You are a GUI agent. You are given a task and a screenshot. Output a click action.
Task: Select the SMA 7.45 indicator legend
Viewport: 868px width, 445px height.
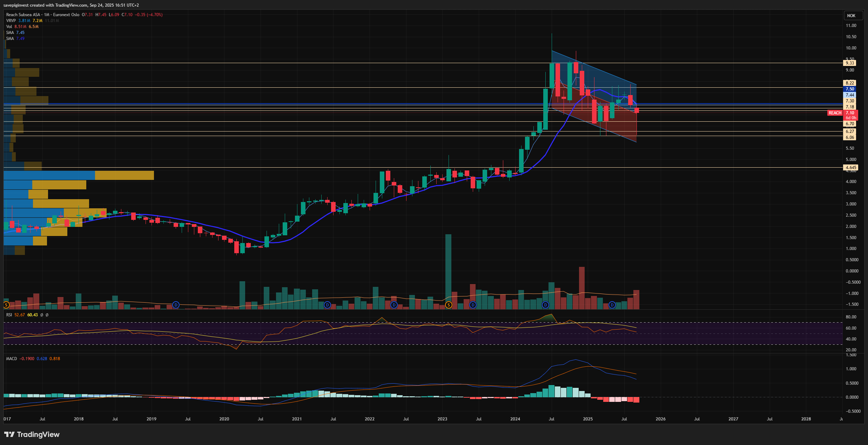click(10, 33)
